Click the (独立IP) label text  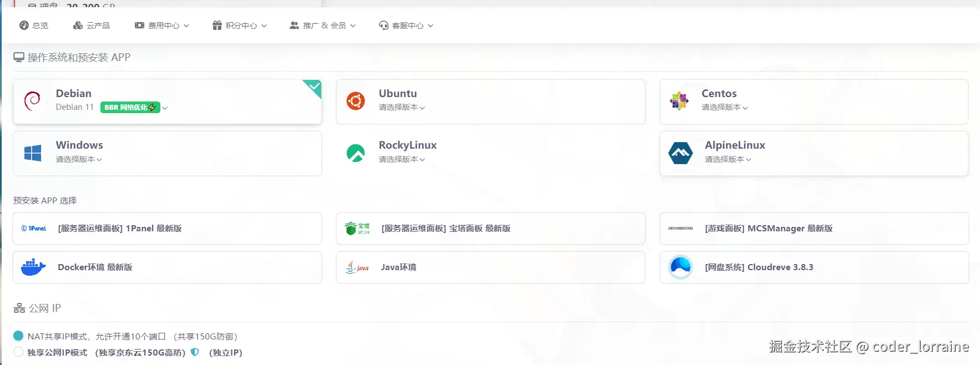coord(226,352)
